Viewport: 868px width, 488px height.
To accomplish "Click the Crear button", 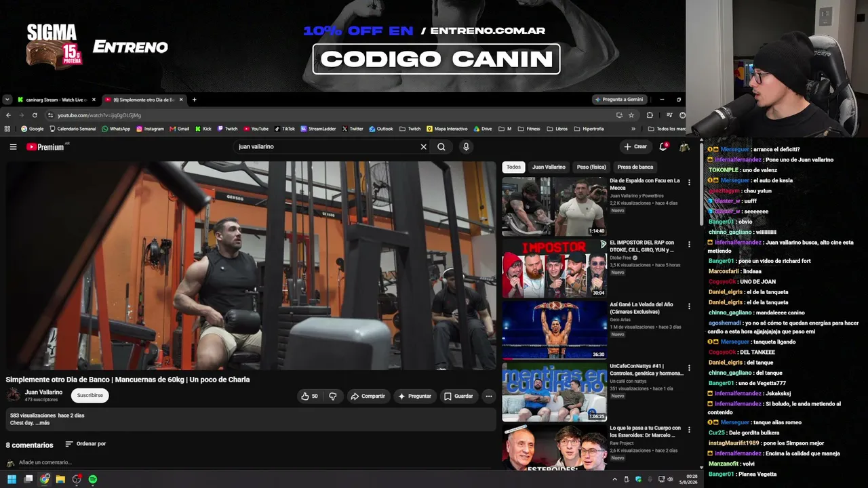I will [x=635, y=146].
